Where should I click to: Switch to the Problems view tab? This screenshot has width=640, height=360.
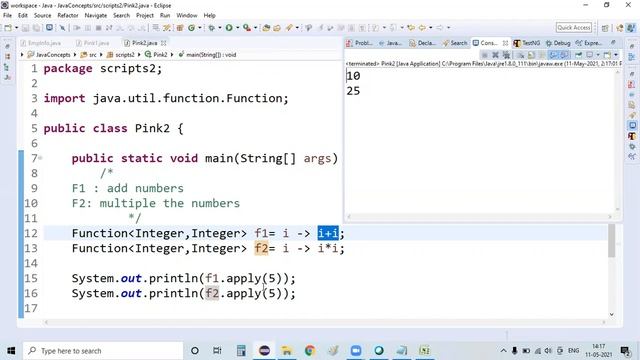(x=360, y=43)
